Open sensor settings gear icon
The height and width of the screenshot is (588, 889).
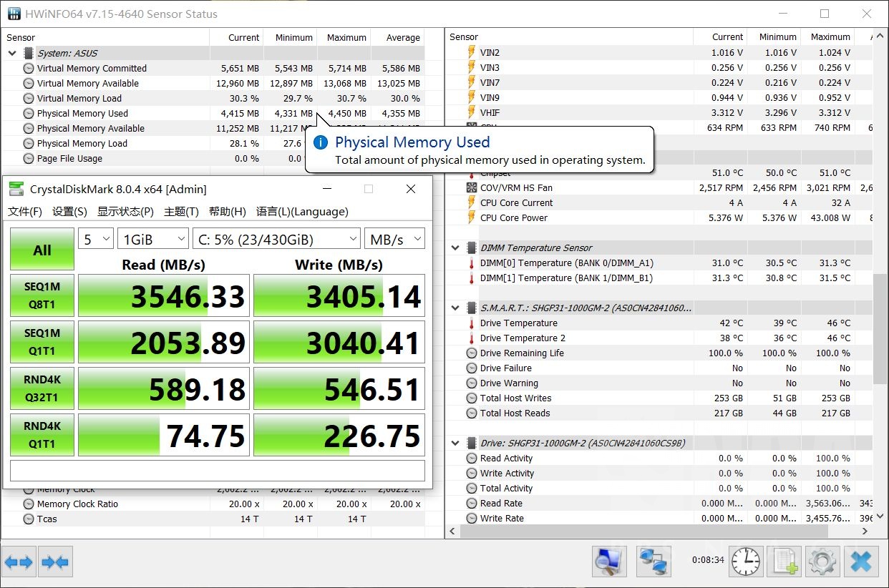pos(822,562)
